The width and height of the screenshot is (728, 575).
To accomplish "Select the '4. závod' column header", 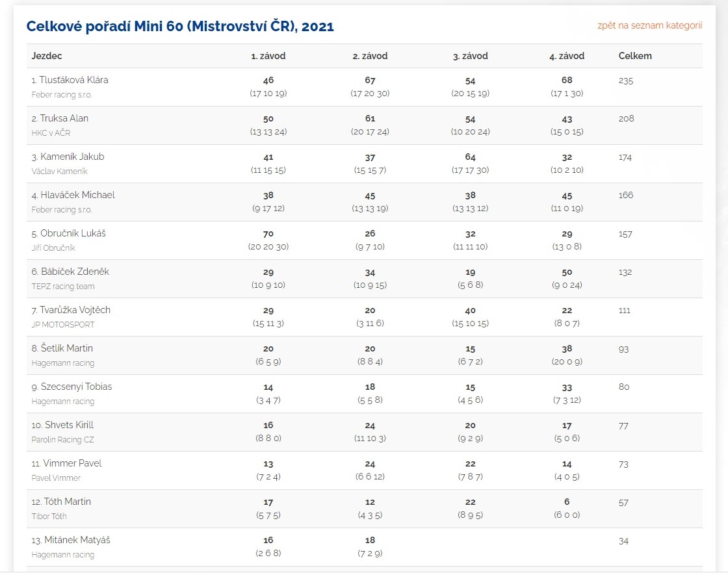I will pos(567,56).
